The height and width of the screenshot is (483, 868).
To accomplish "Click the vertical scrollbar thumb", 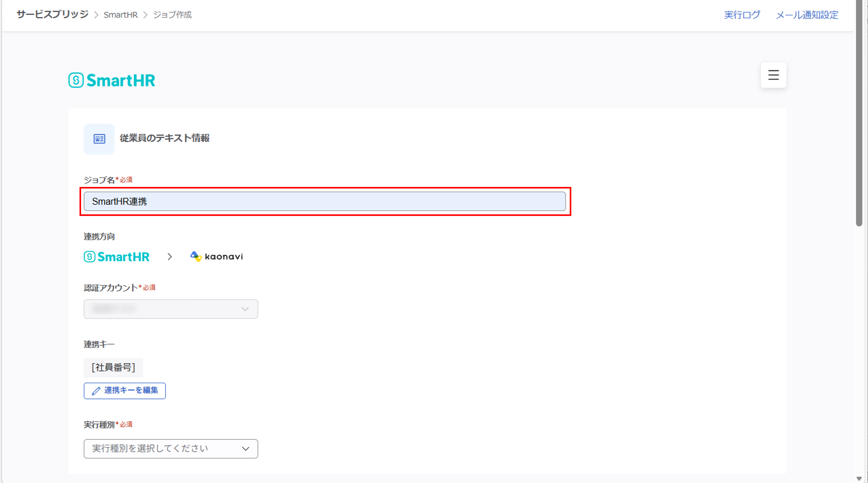I will (859, 113).
